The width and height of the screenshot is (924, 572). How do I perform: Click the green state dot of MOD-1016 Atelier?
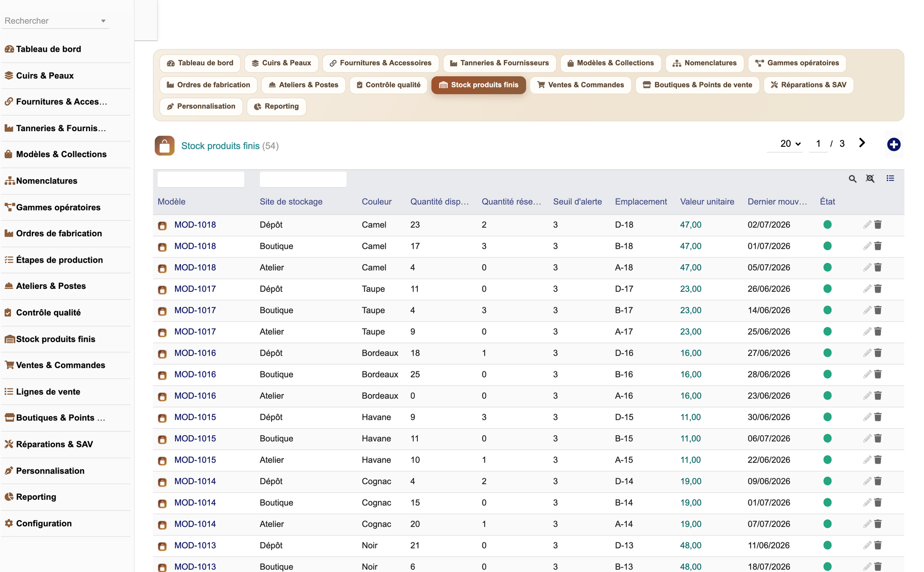click(827, 396)
